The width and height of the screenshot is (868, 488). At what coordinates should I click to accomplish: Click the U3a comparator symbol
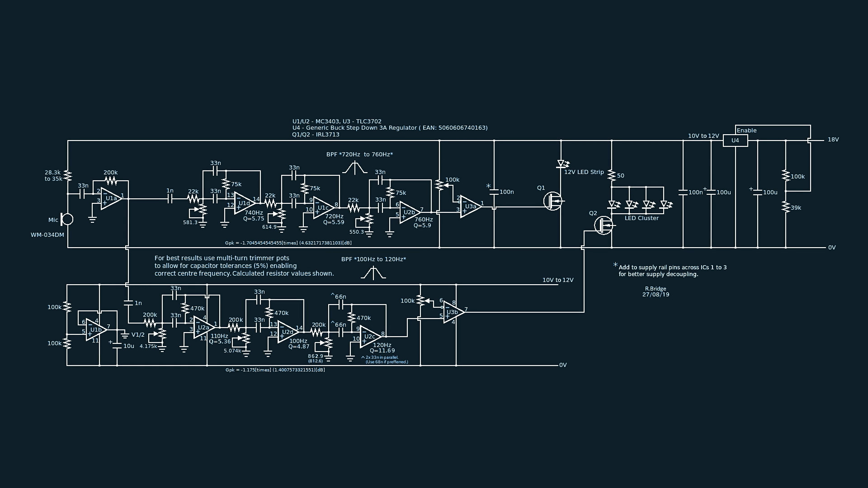pyautogui.click(x=471, y=206)
